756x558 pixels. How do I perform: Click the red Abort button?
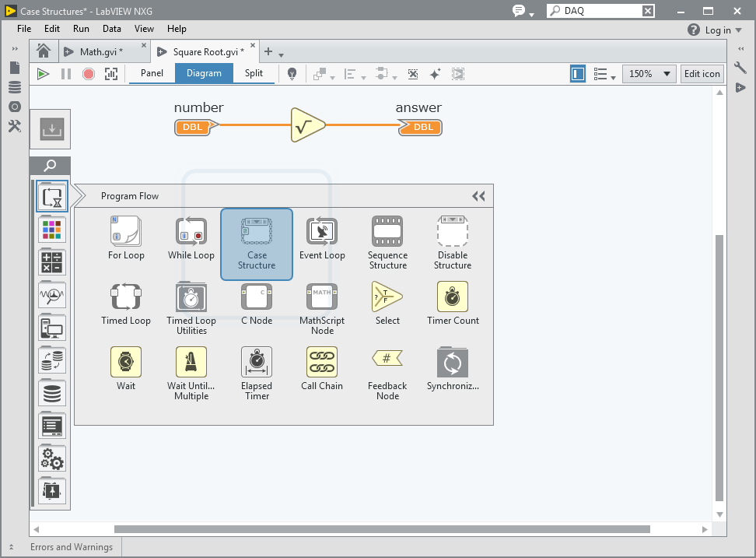coord(89,74)
